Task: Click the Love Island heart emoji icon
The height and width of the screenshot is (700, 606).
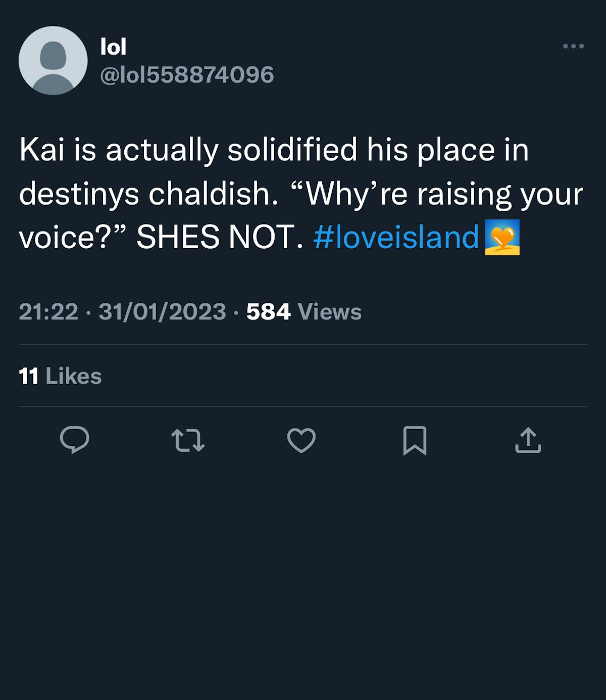Action: pyautogui.click(x=502, y=237)
